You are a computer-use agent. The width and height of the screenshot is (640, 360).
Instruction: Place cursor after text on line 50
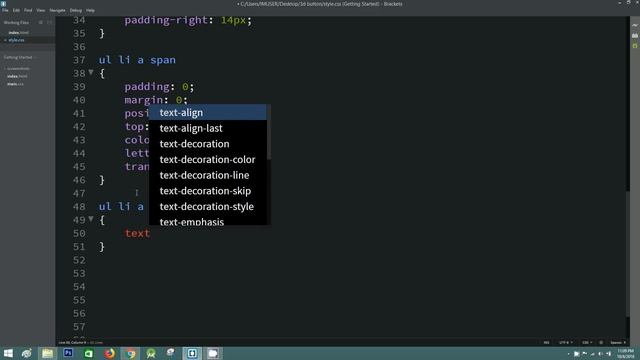151,233
